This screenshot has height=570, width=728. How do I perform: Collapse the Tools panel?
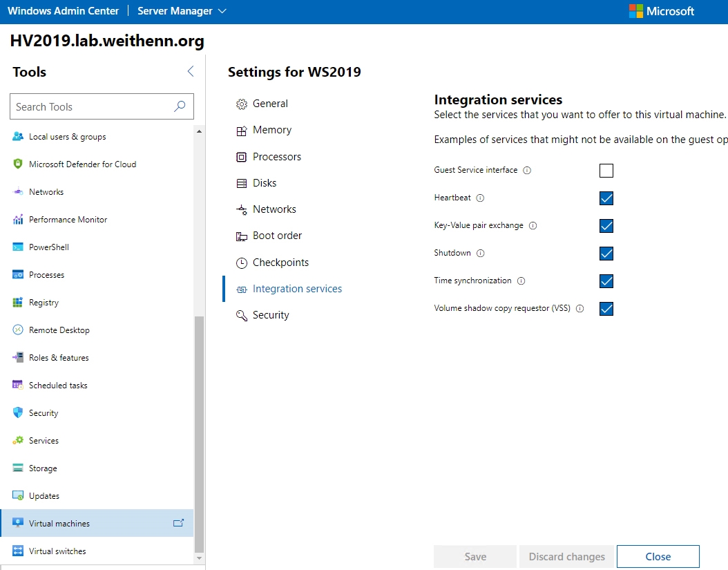191,71
